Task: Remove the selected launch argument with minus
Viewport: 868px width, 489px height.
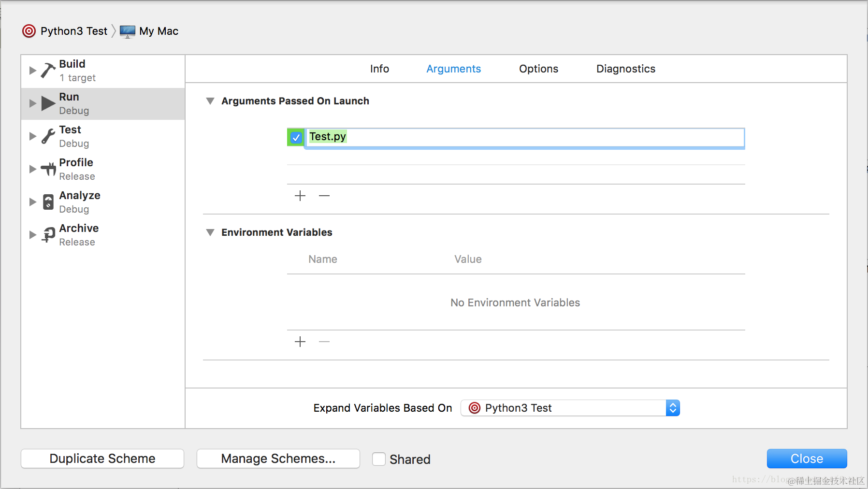Action: tap(324, 196)
